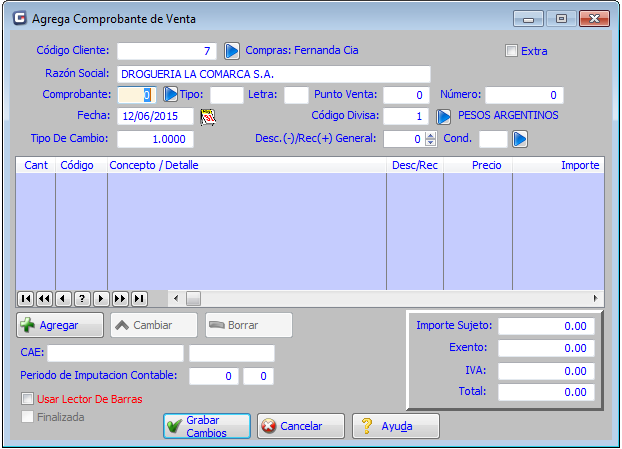Jump to first record in grid navigator

click(x=25, y=298)
